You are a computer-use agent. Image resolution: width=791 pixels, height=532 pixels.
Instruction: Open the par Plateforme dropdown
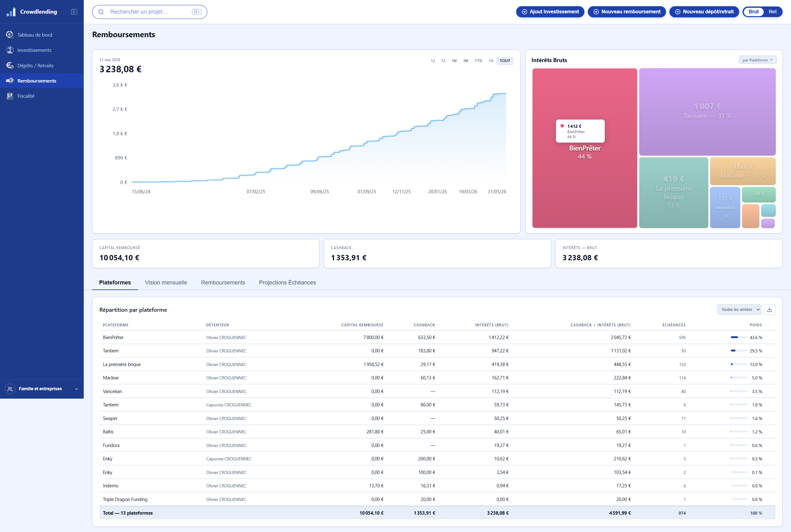tap(757, 60)
